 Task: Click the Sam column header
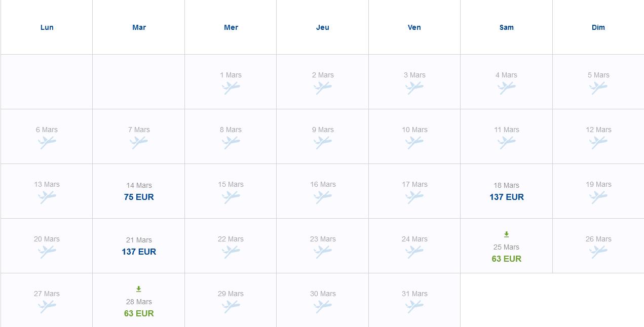pyautogui.click(x=506, y=27)
